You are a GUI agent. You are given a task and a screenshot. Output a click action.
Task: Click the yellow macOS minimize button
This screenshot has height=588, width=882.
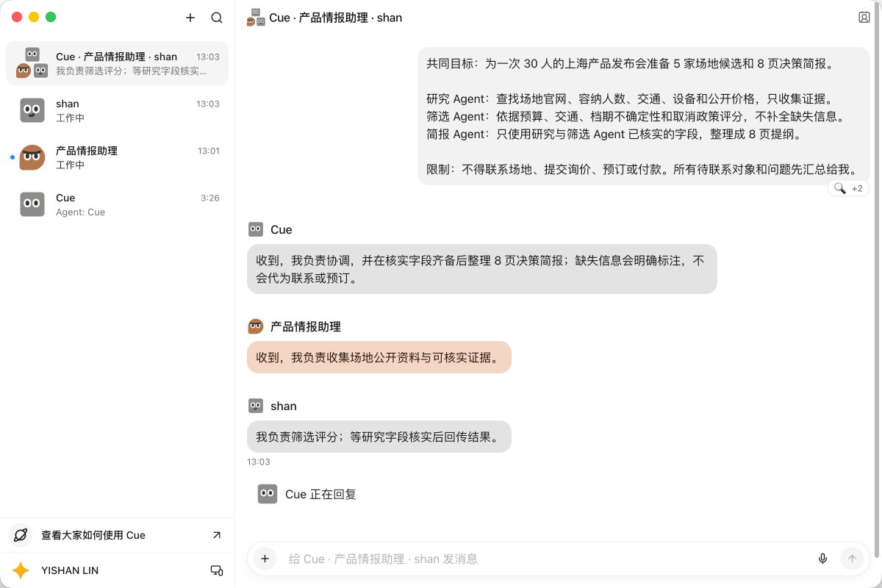click(34, 17)
